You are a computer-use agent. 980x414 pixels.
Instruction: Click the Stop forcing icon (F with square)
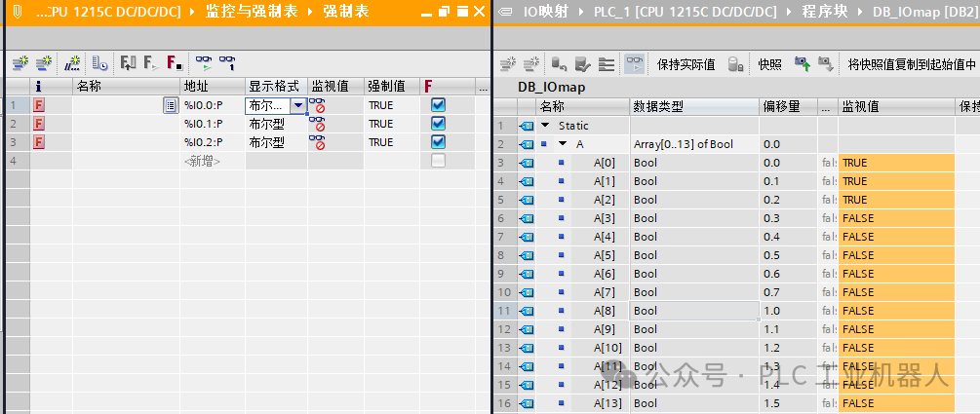point(175,62)
